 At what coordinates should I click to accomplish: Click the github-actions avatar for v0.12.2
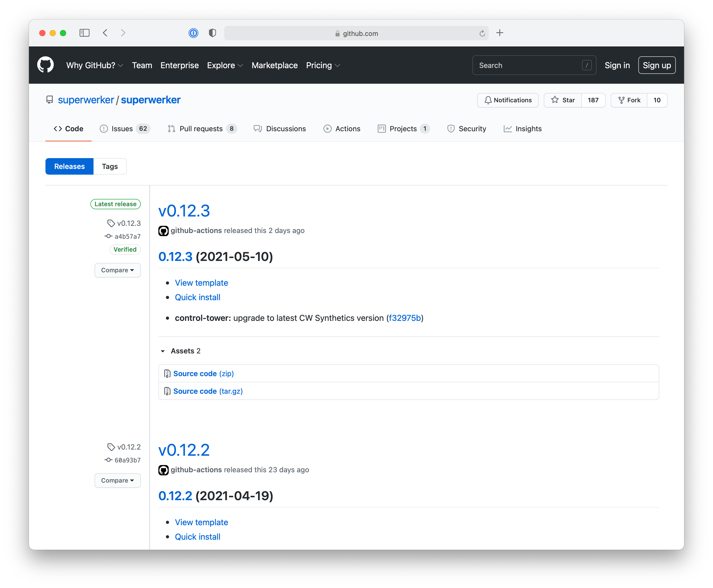164,470
